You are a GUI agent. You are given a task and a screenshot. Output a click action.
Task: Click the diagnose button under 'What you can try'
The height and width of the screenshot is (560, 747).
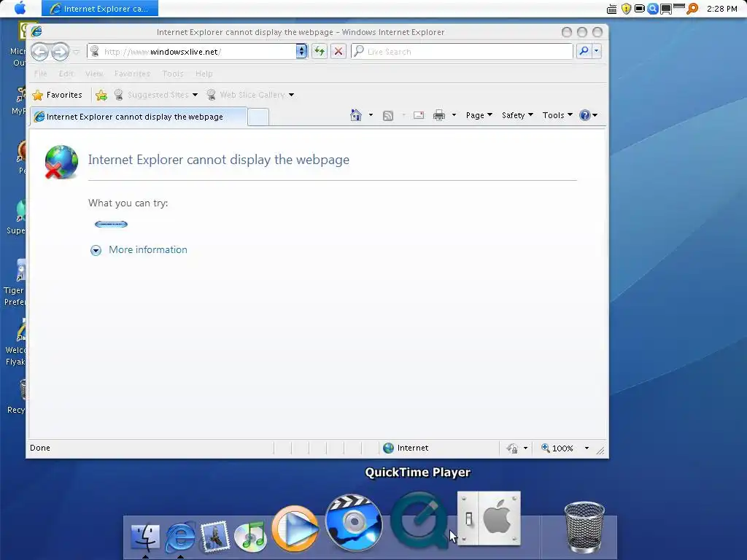tap(111, 225)
